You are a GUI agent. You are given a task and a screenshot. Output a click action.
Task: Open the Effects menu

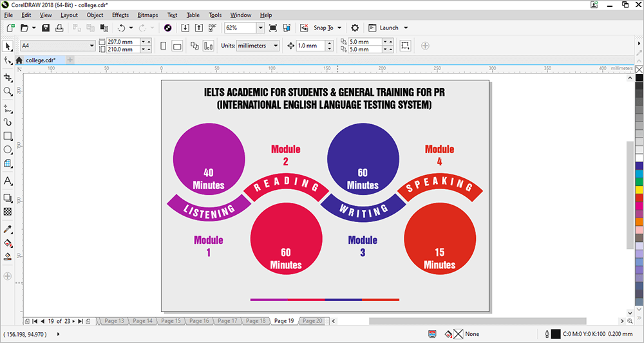point(120,15)
